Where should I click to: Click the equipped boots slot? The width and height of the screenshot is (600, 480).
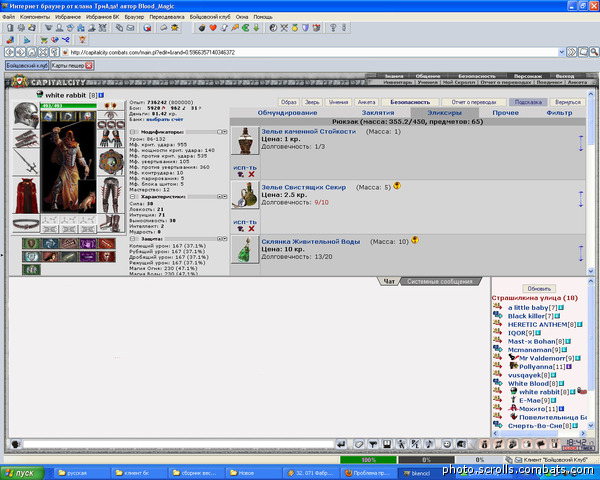coord(111,224)
